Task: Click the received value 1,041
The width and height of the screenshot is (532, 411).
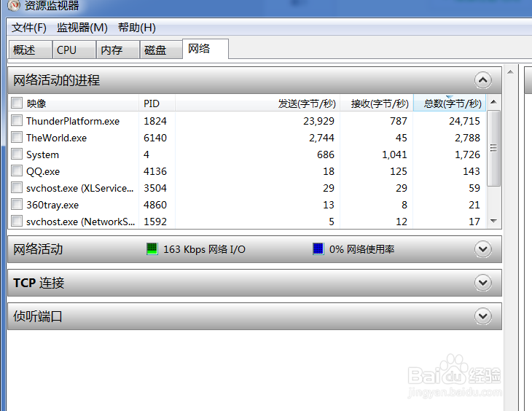Action: coord(394,154)
